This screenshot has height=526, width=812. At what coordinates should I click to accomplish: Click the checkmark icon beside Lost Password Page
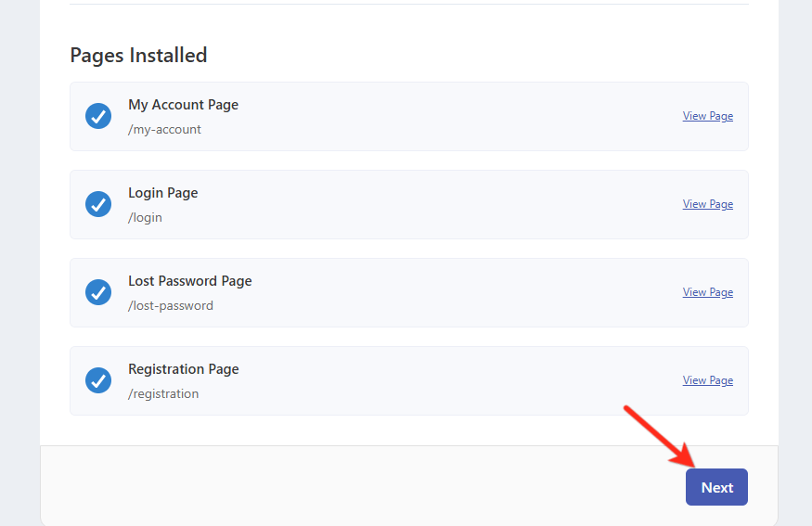click(98, 292)
